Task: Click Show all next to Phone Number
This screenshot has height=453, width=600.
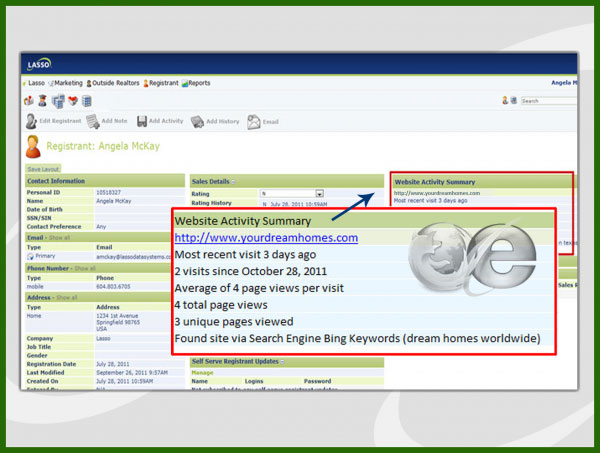Action: tap(85, 269)
